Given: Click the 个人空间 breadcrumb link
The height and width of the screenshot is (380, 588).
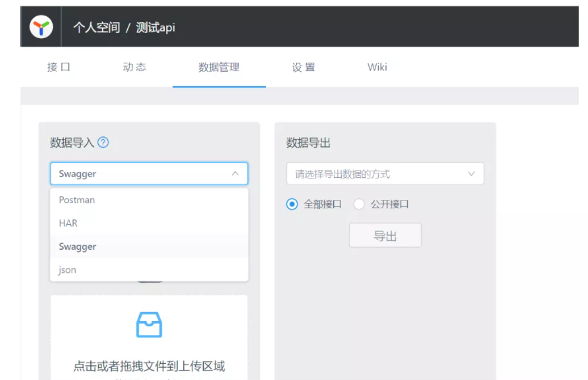Looking at the screenshot, I should coord(97,28).
